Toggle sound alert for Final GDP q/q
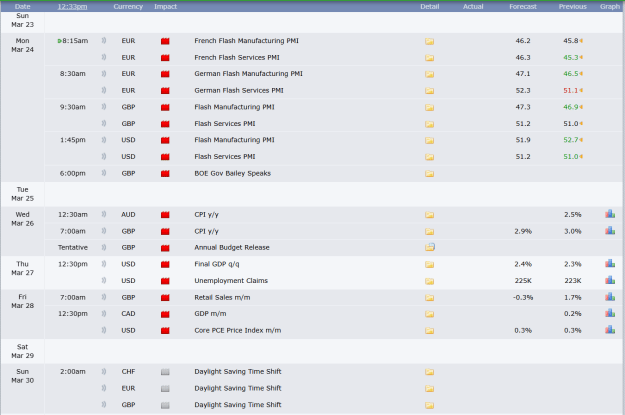The width and height of the screenshot is (625, 415). 104,264
